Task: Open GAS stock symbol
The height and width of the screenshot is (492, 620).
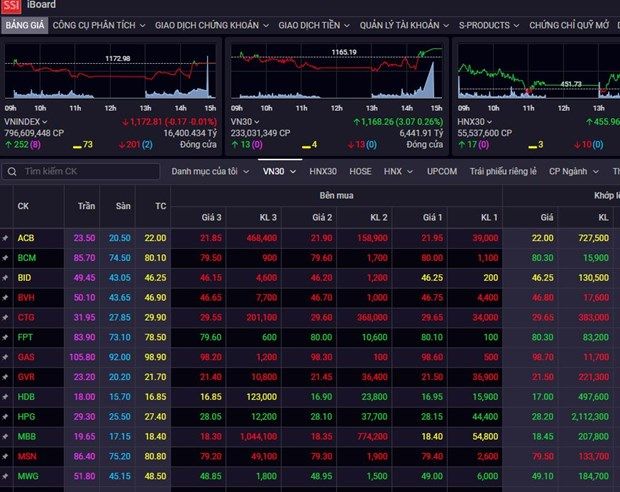Action: [x=26, y=357]
